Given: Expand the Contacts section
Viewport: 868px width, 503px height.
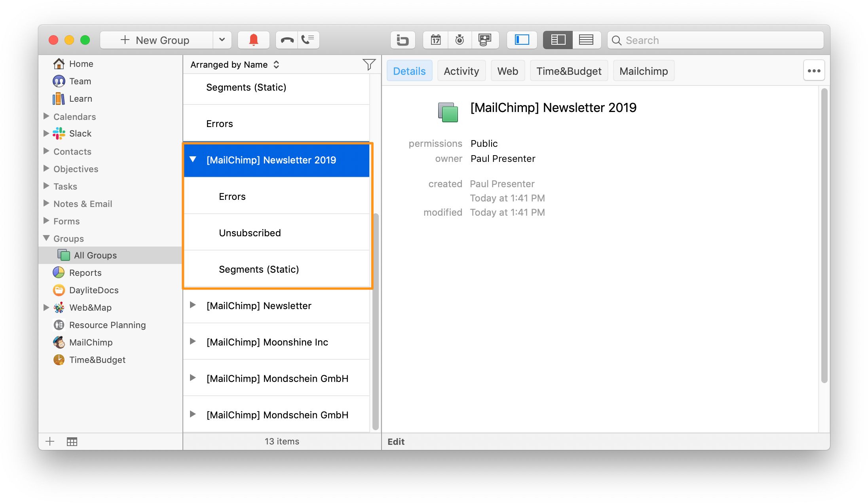Looking at the screenshot, I should pos(46,151).
